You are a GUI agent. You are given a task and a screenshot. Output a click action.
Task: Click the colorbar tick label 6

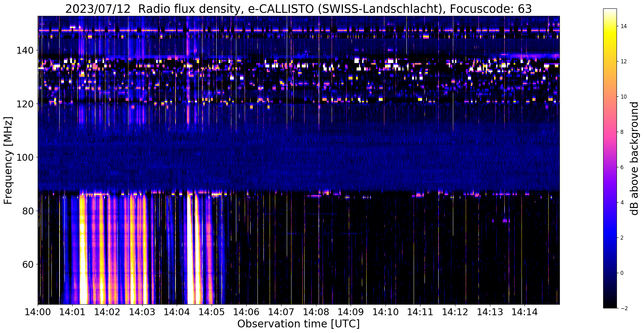(x=622, y=167)
